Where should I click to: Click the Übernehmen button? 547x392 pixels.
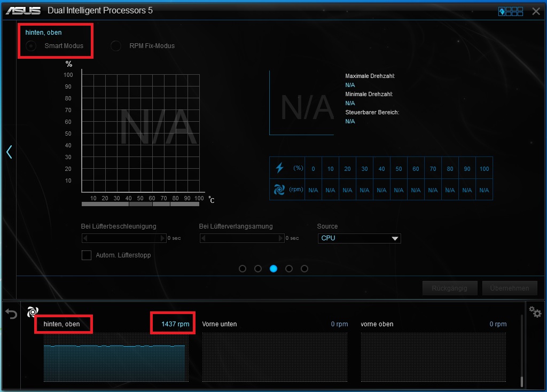510,288
